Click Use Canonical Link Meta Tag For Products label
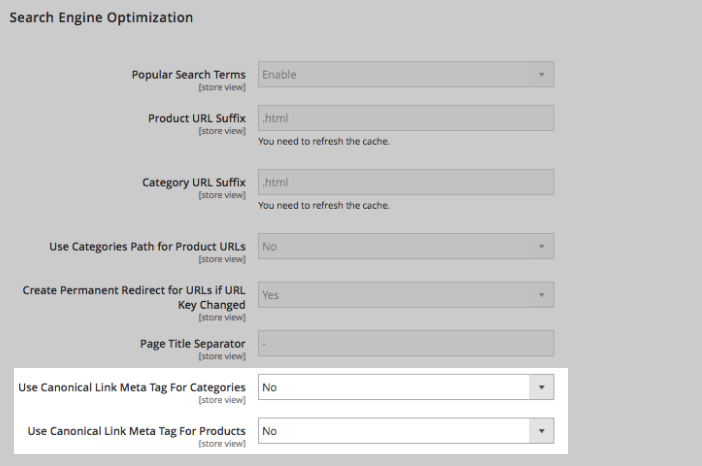This screenshot has height=466, width=702. [x=137, y=431]
